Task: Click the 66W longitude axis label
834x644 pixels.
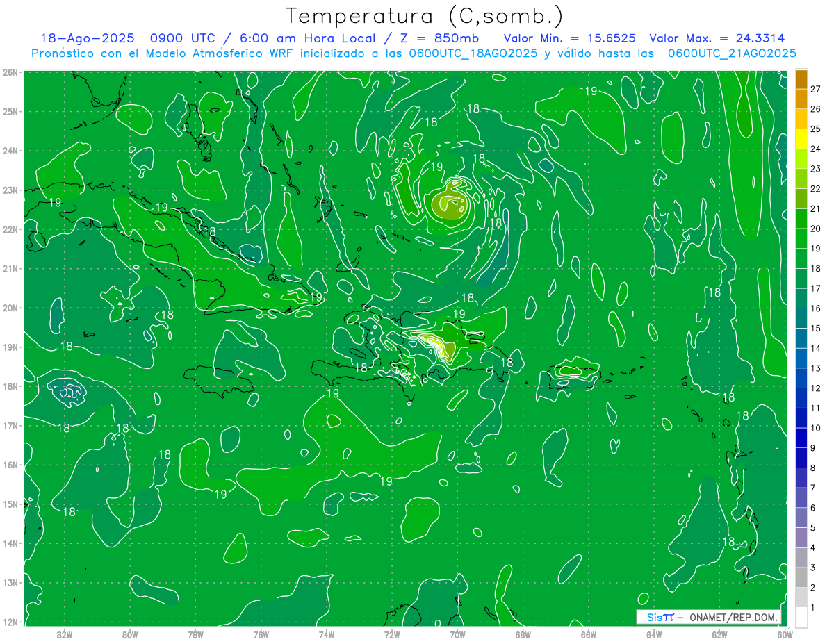Action: click(x=589, y=634)
